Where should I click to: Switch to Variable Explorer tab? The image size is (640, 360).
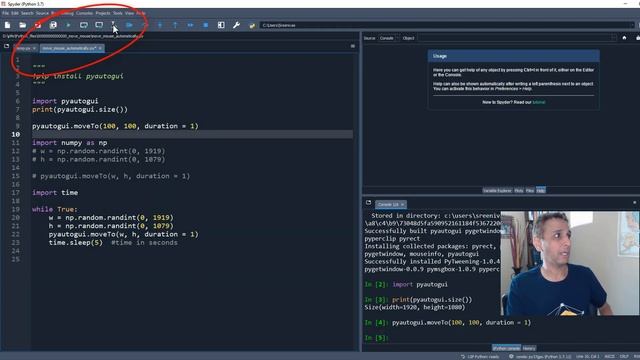click(497, 191)
